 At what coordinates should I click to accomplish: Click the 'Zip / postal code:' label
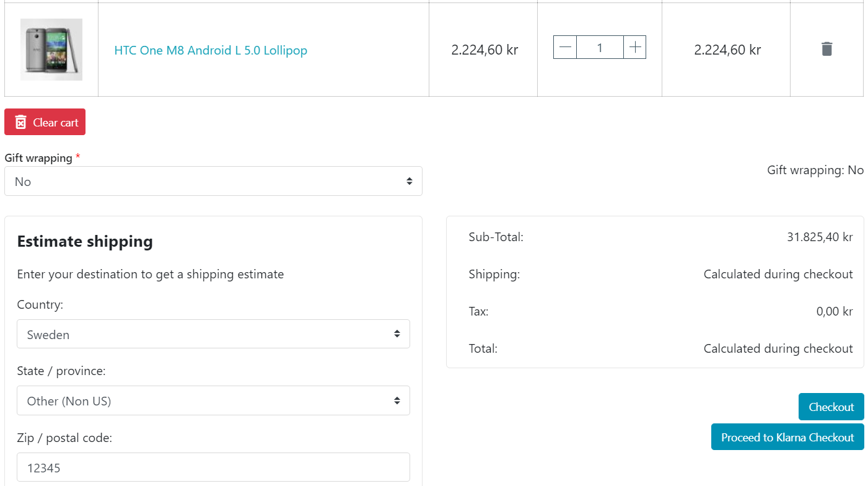(x=64, y=438)
